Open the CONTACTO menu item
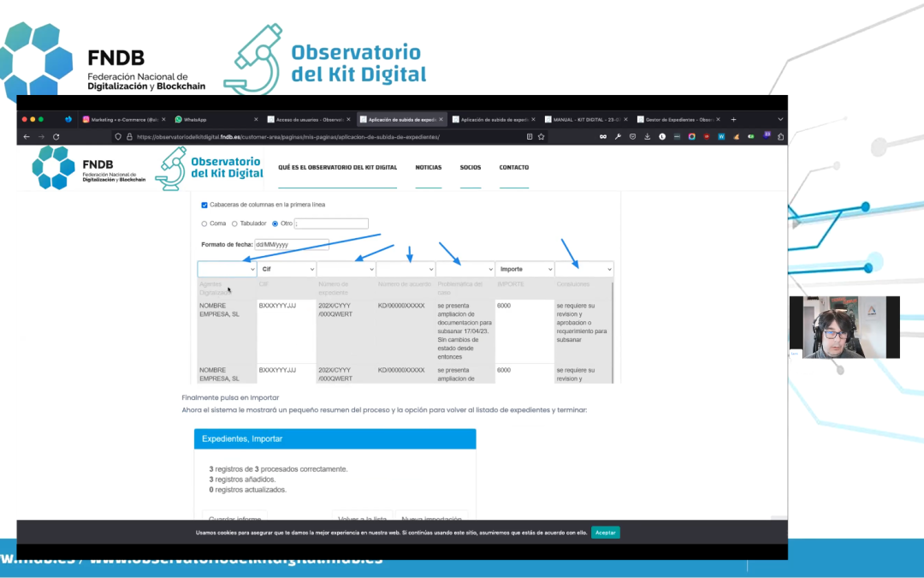Image resolution: width=924 pixels, height=578 pixels. [514, 168]
